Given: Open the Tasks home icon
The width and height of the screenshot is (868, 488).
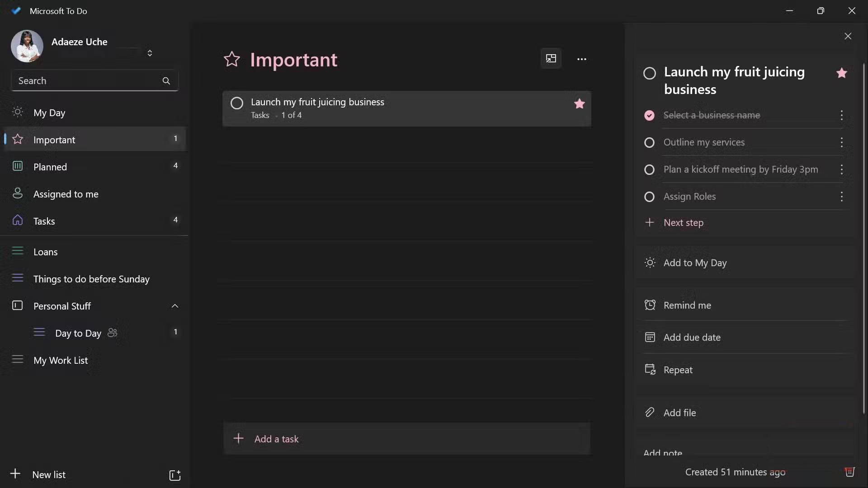Looking at the screenshot, I should [x=17, y=221].
